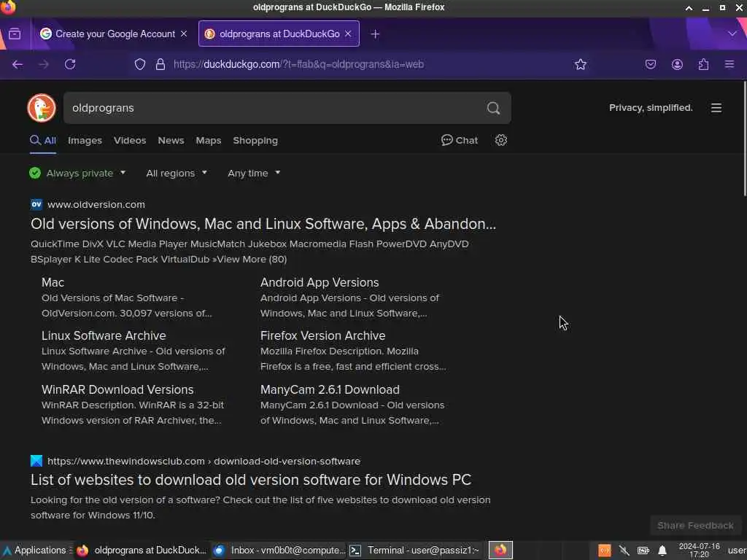Click the muted network tray icon
The height and width of the screenshot is (560, 747).
624,551
